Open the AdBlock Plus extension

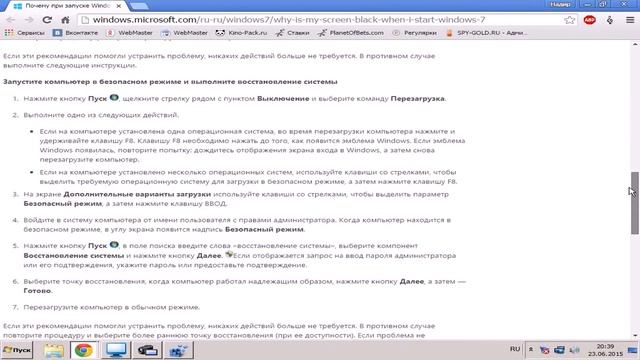point(589,20)
